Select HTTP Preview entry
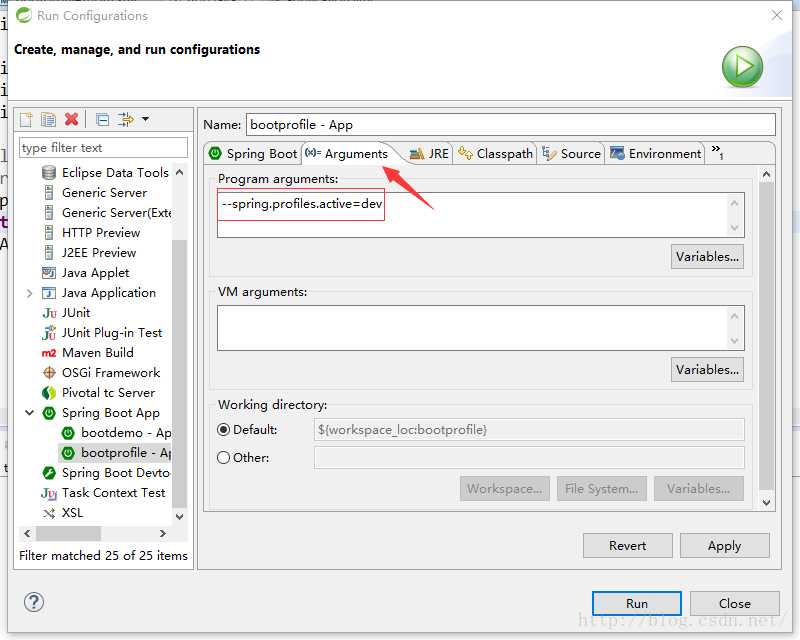 coord(101,233)
